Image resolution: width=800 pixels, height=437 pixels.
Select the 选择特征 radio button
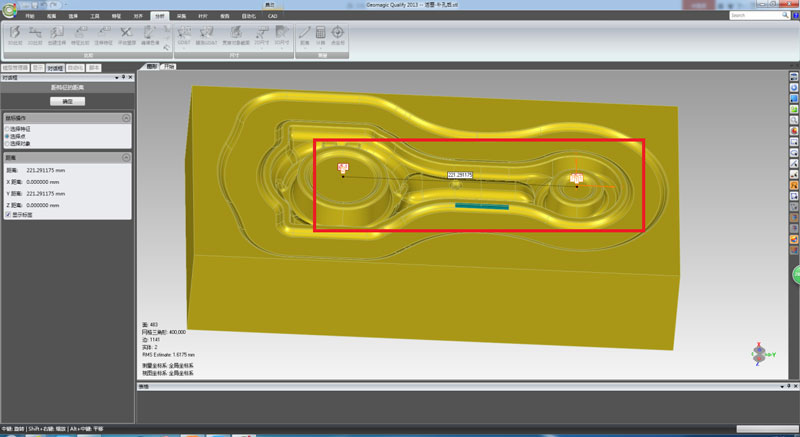point(9,128)
